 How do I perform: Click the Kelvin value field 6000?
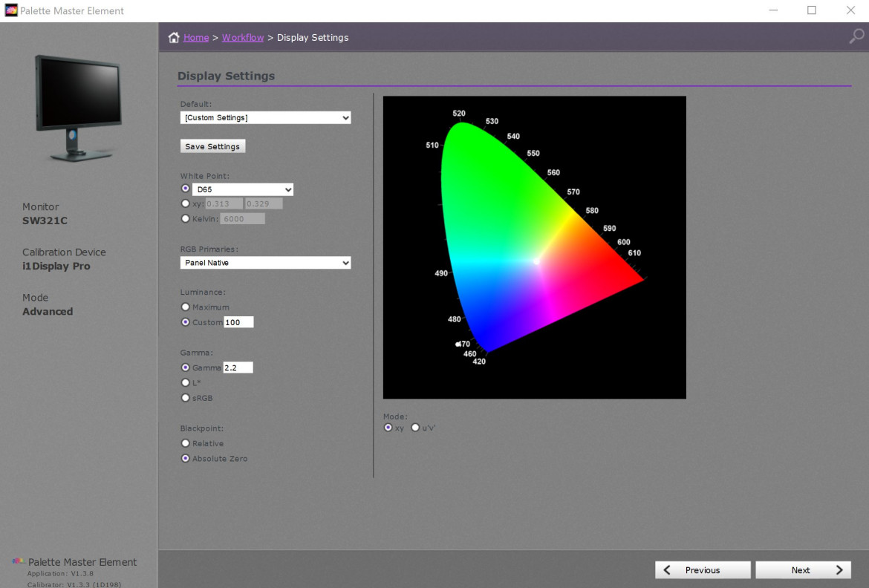click(242, 219)
